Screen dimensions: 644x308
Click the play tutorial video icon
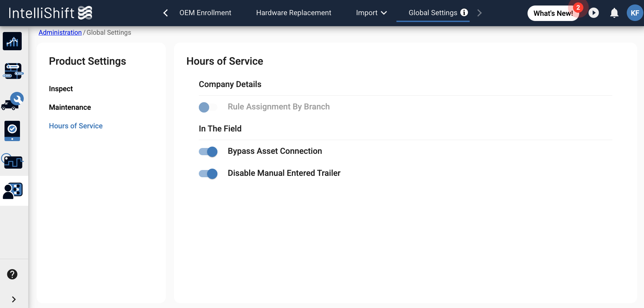click(594, 13)
